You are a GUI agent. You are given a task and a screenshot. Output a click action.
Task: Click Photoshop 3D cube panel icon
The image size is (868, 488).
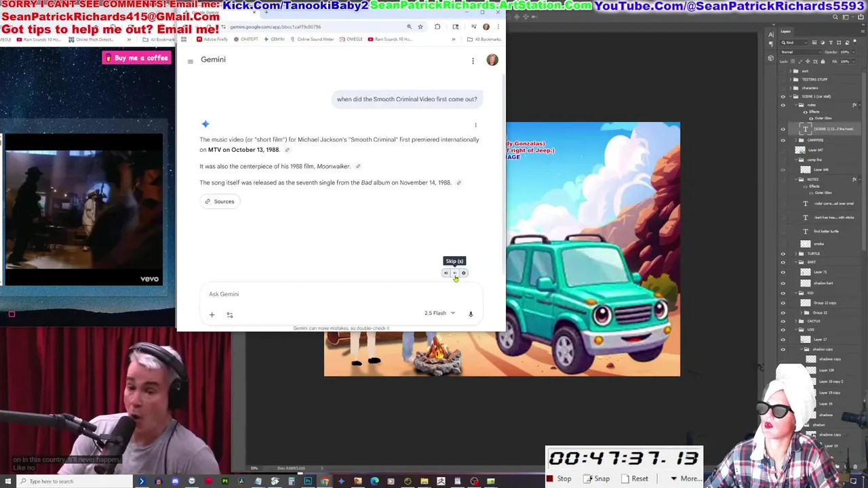[x=771, y=58]
